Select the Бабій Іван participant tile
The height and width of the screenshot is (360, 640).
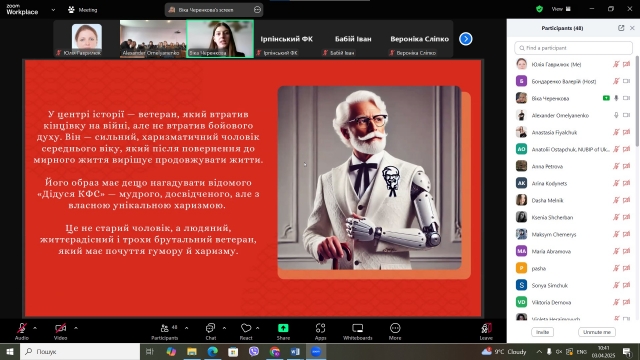(x=353, y=39)
